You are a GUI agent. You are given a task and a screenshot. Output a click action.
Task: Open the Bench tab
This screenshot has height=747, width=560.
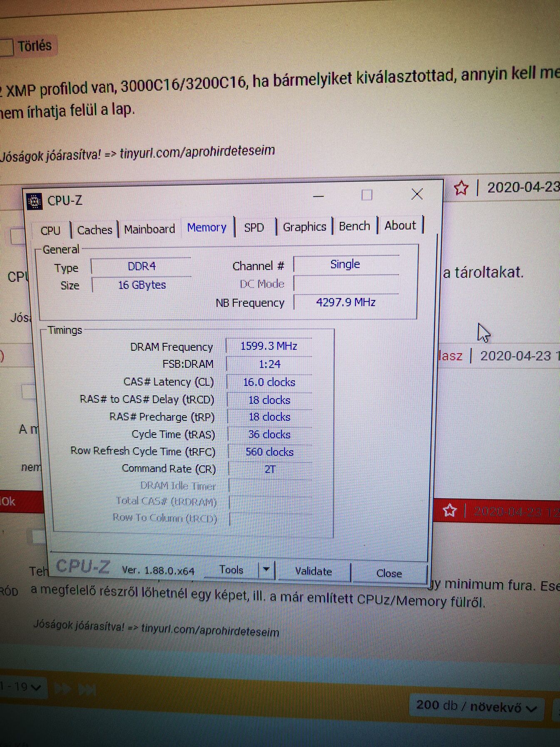click(x=354, y=226)
